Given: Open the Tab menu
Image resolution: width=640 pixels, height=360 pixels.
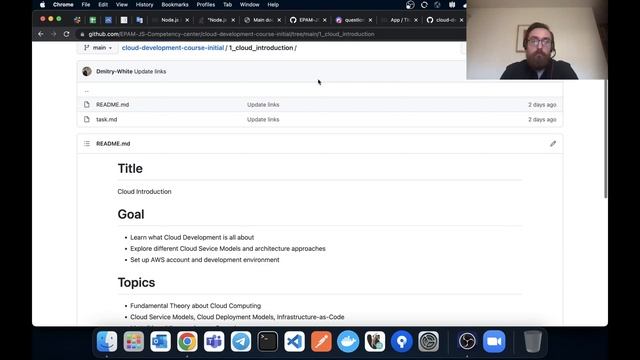Looking at the screenshot, I should 227,5.
